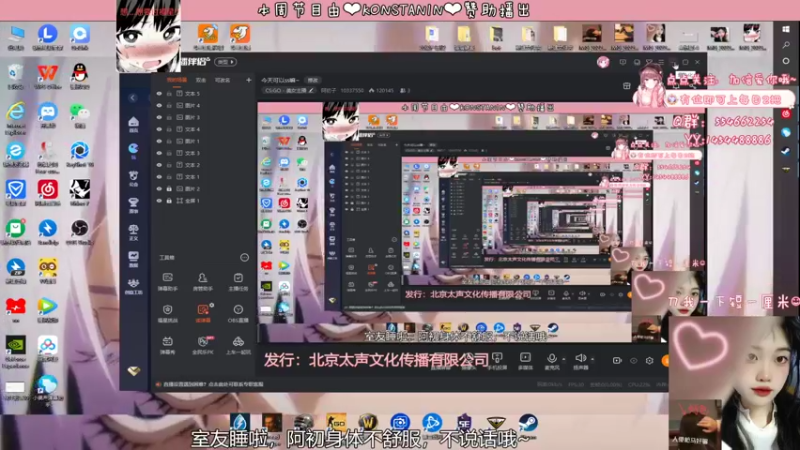Toggle the preview eye icon in bottom bar
This screenshot has height=450, width=800.
pos(634,360)
